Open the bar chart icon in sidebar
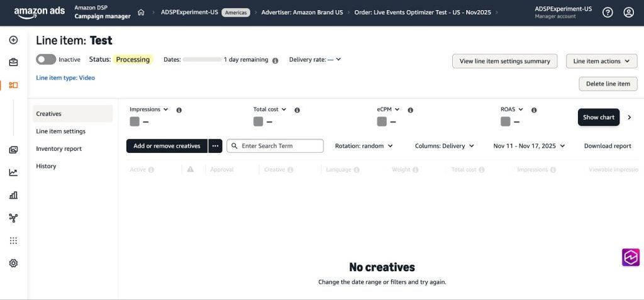 (x=14, y=195)
